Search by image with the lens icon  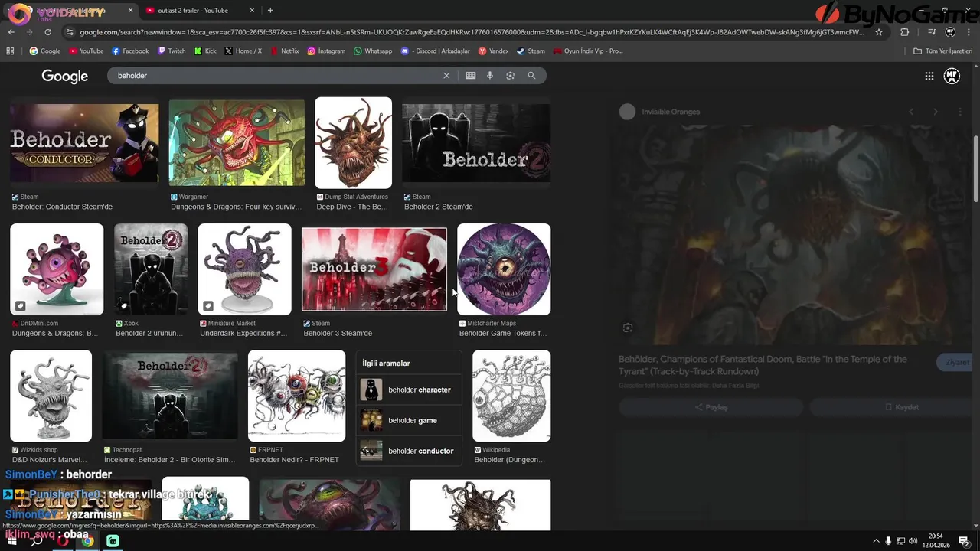(x=510, y=76)
